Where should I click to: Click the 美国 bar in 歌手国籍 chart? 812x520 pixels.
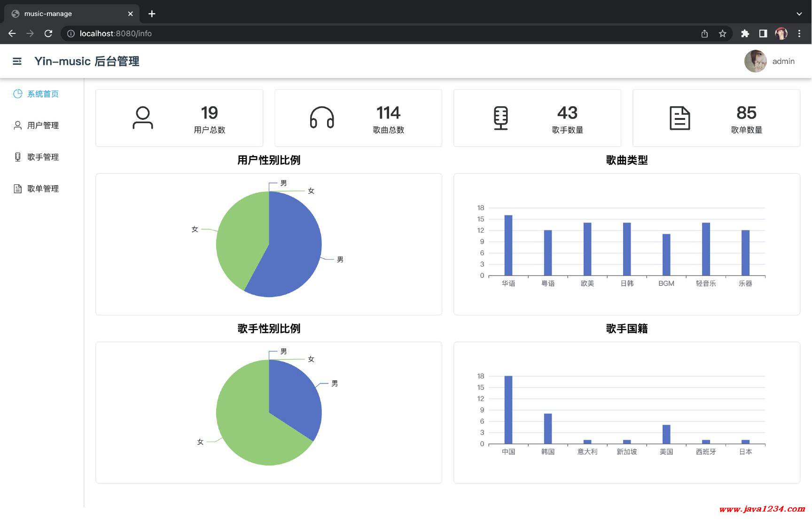pos(666,434)
